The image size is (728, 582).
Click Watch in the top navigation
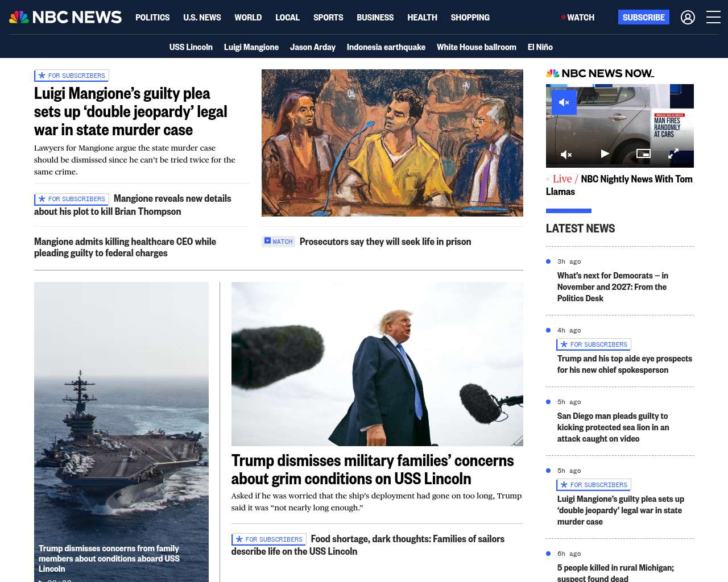click(578, 18)
